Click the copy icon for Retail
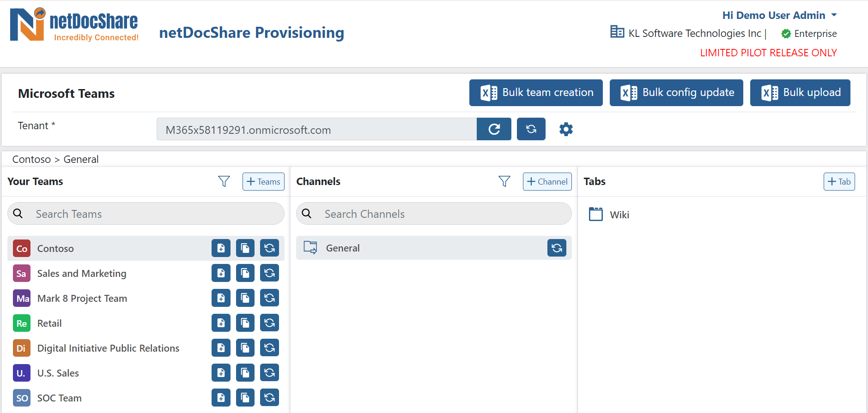 click(x=245, y=323)
